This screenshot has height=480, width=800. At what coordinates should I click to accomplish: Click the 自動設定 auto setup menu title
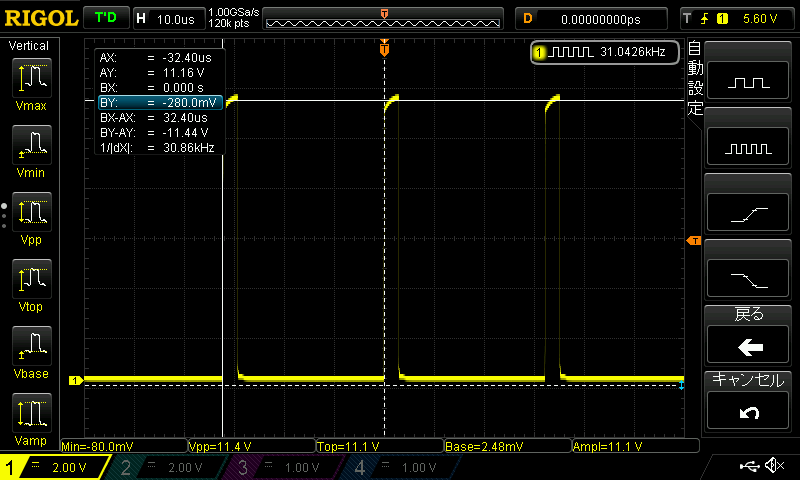click(695, 78)
